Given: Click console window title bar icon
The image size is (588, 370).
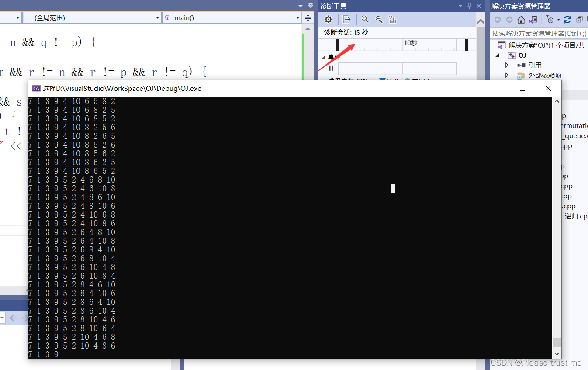Looking at the screenshot, I should click(36, 88).
